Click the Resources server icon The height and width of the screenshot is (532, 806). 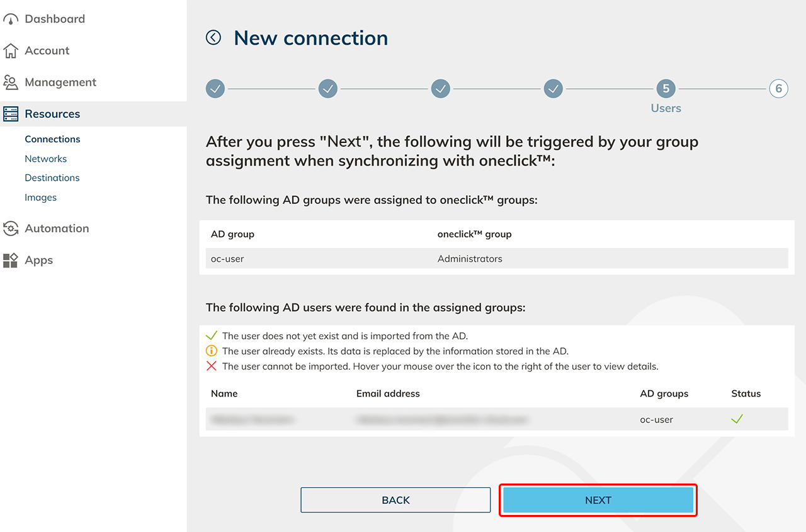click(x=11, y=114)
